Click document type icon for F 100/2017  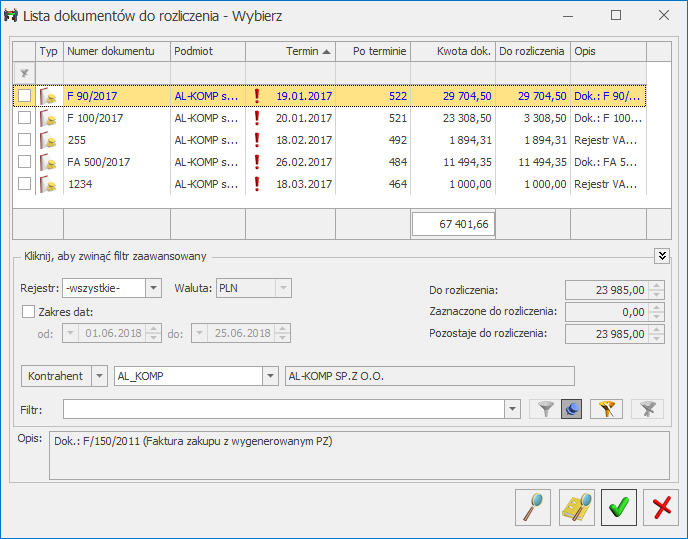49,118
